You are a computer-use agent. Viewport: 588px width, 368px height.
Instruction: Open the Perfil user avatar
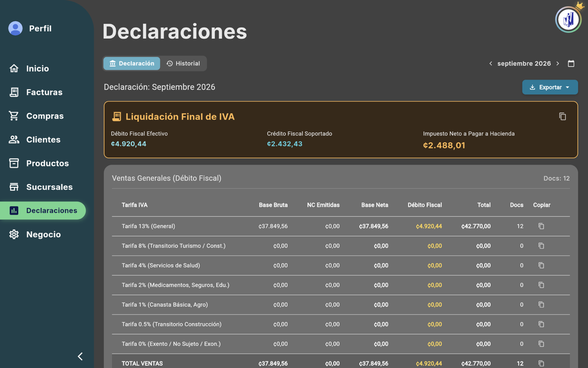[15, 29]
